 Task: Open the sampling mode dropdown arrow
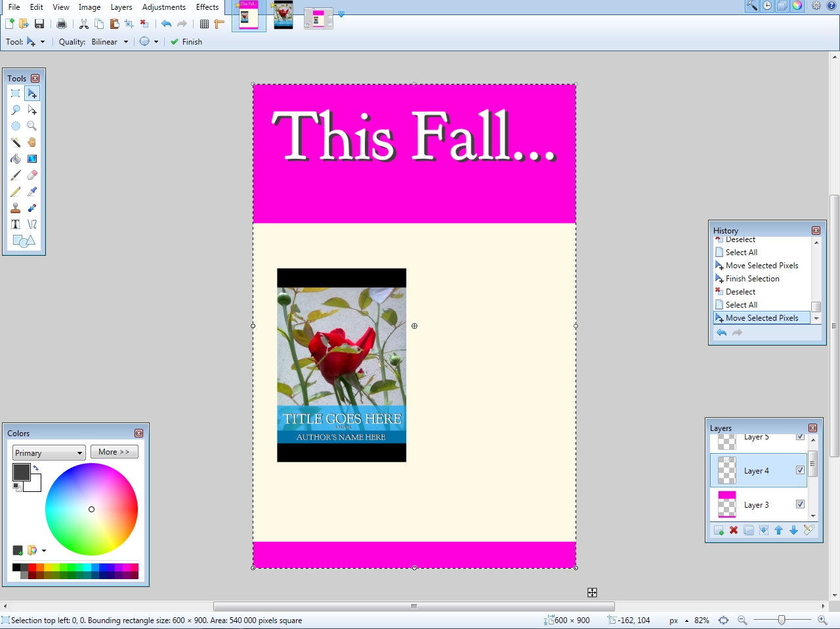tap(156, 41)
